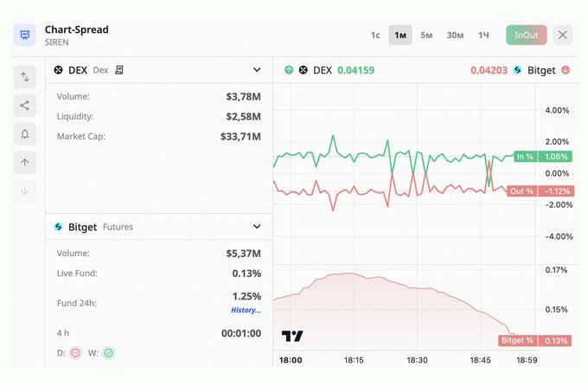Click the Bitget Volume value $5,37M
Image resolution: width=588 pixels, height=386 pixels.
coord(243,254)
